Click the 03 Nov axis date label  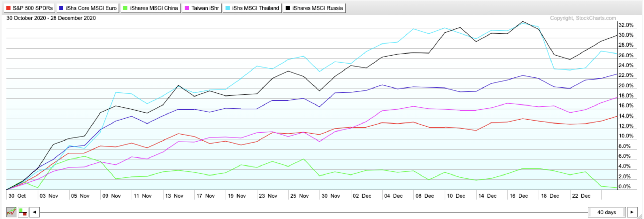tap(49, 196)
